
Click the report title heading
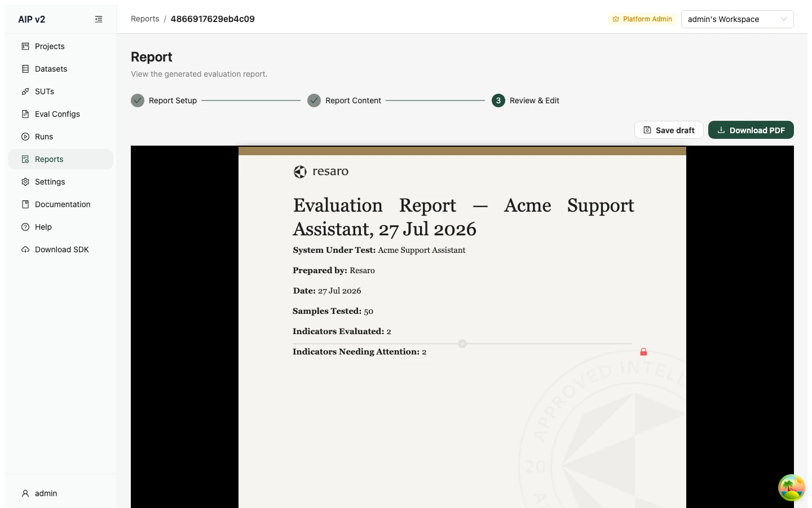(x=464, y=217)
